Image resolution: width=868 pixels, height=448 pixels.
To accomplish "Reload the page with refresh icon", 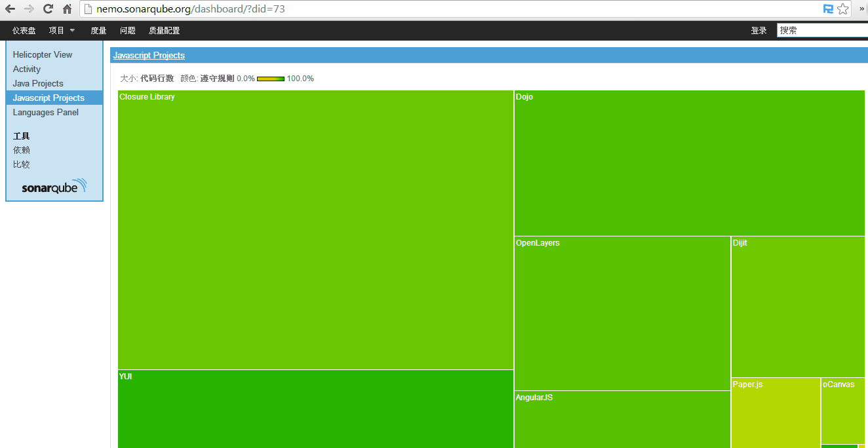I will click(48, 9).
